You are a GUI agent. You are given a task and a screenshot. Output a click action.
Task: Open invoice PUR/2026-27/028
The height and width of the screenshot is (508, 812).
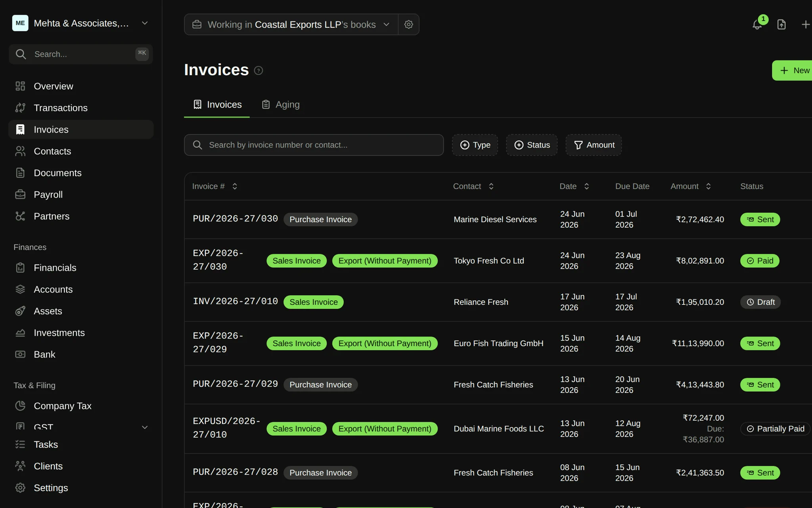235,472
